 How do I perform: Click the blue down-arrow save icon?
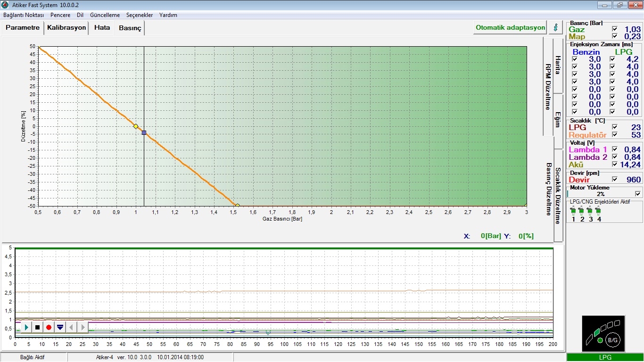[x=60, y=327]
